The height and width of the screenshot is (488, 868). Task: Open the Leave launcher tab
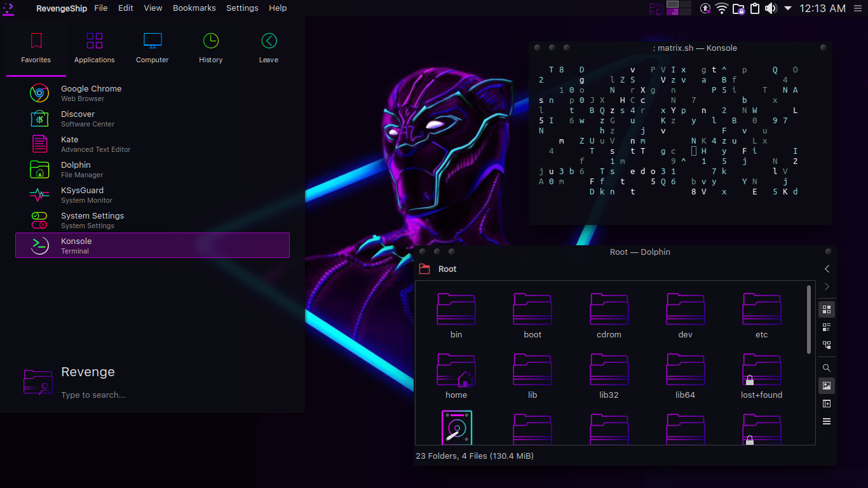269,48
